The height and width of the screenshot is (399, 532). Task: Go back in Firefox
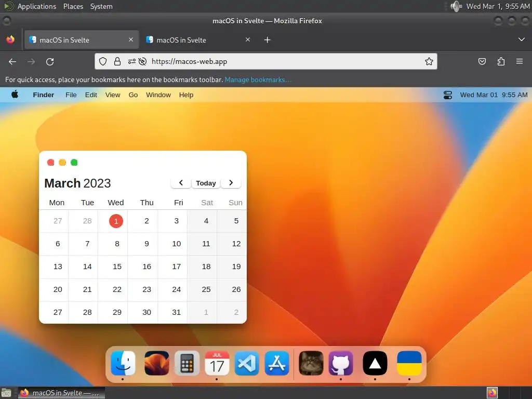[12, 61]
